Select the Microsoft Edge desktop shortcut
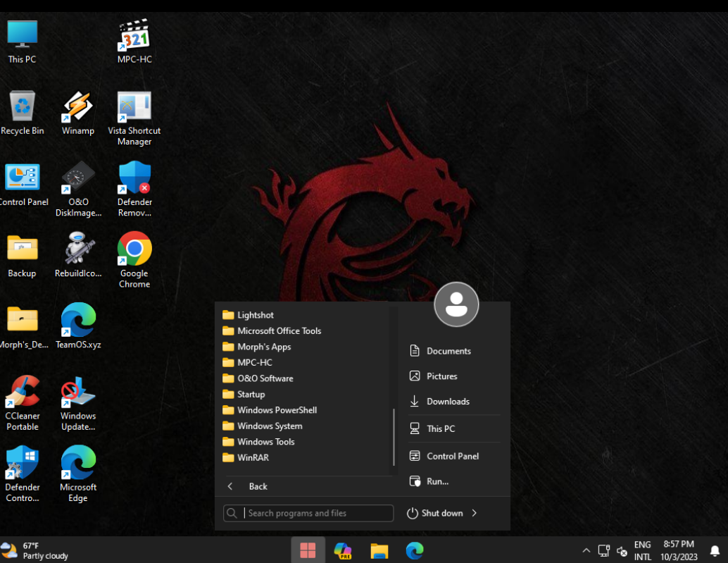Viewport: 728px width, 563px height. coord(78,474)
